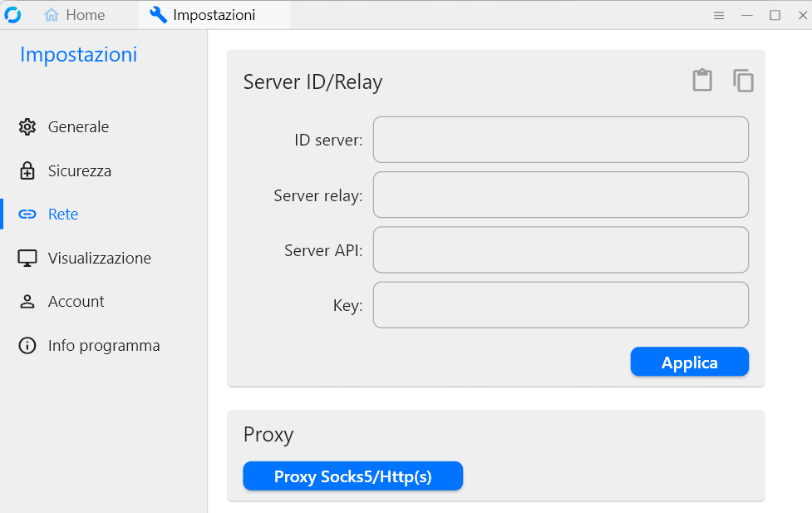Click the "Server relay:" label
The height and width of the screenshot is (513, 812).
point(318,195)
